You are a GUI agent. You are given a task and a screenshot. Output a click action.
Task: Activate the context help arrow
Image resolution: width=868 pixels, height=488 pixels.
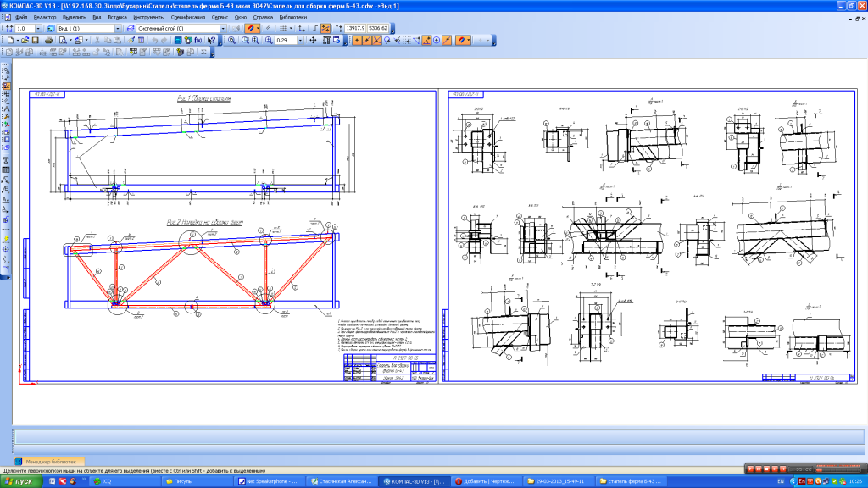coord(211,41)
